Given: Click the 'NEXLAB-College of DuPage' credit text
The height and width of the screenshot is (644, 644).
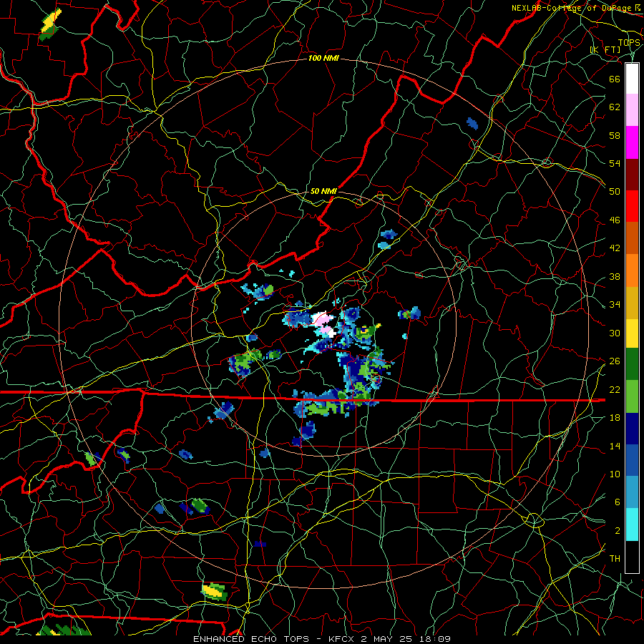Looking at the screenshot, I should tap(572, 8).
